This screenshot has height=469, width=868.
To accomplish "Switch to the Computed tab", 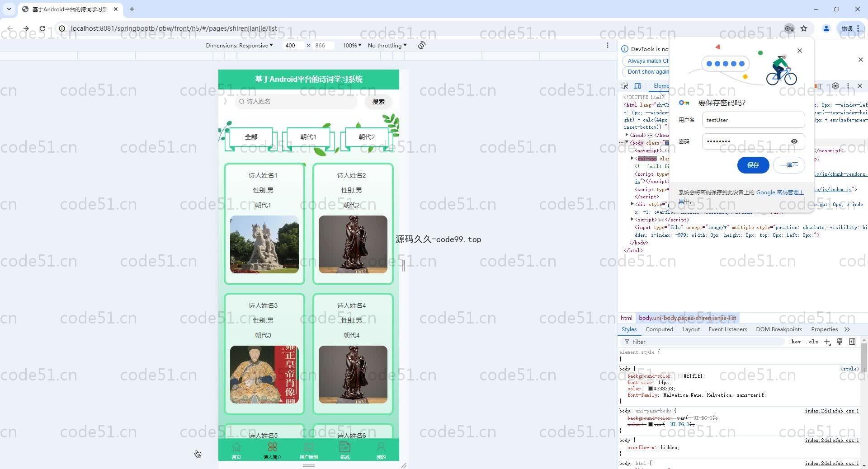I will pos(659,329).
